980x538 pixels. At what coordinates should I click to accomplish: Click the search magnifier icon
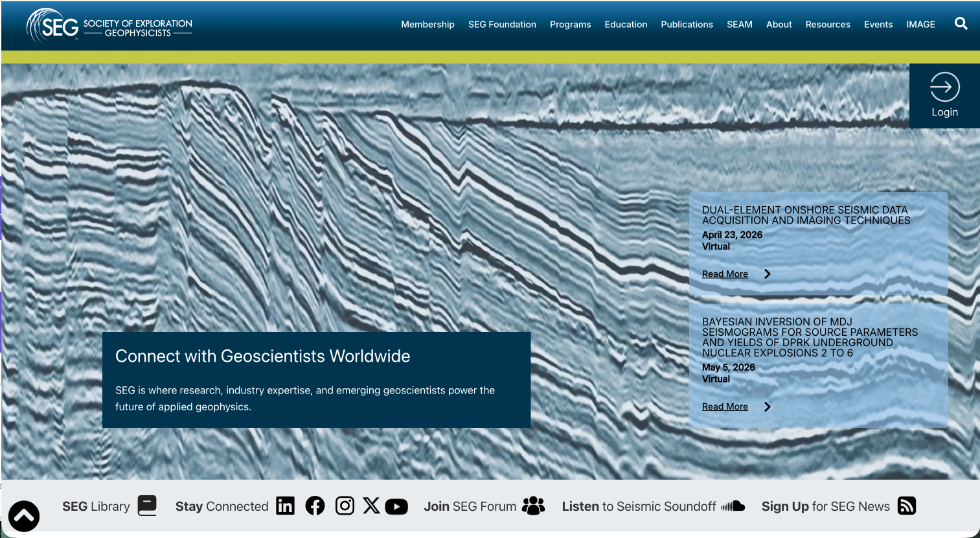(961, 24)
